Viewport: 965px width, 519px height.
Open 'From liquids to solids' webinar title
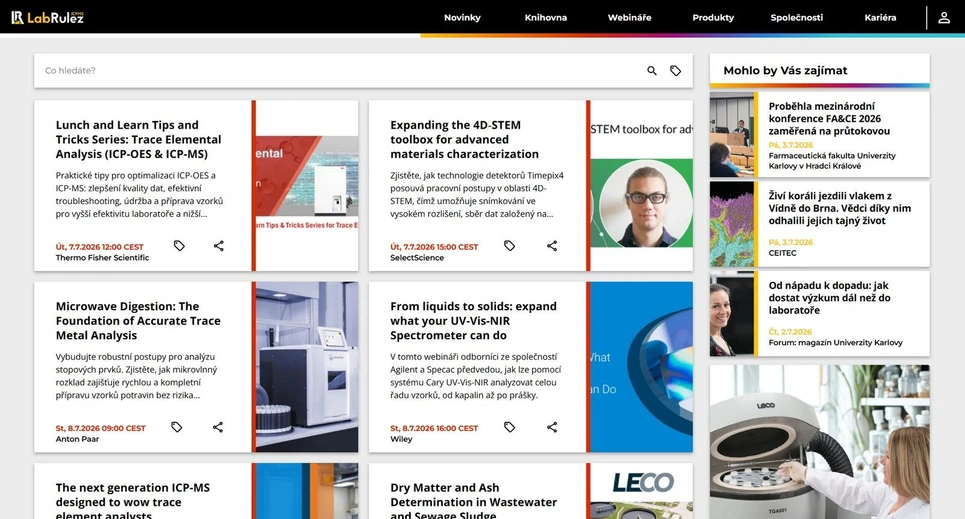[473, 321]
